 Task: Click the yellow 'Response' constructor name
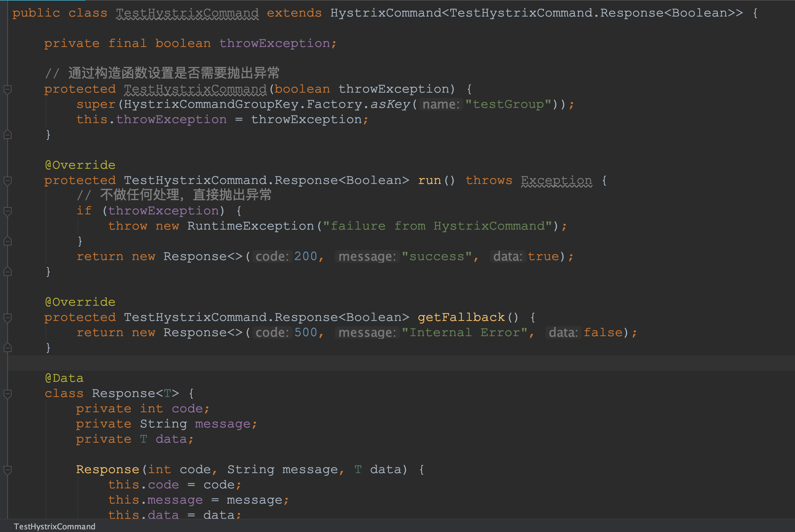point(108,469)
